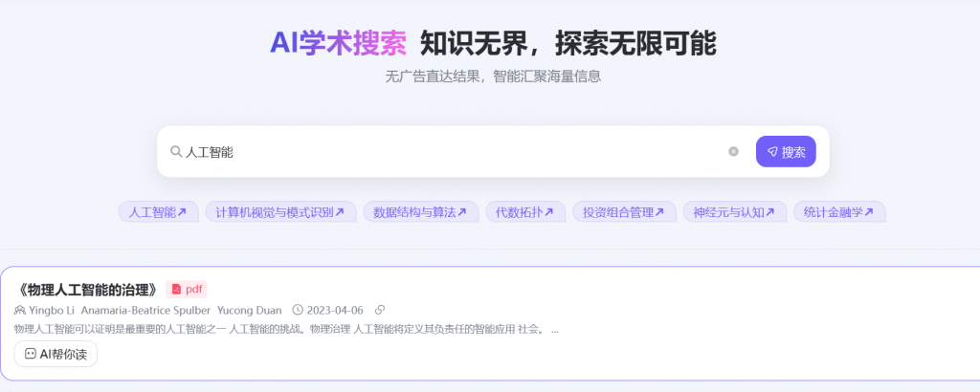Select the 神经元与认知 tag
This screenshot has height=392, width=980.
point(734,212)
